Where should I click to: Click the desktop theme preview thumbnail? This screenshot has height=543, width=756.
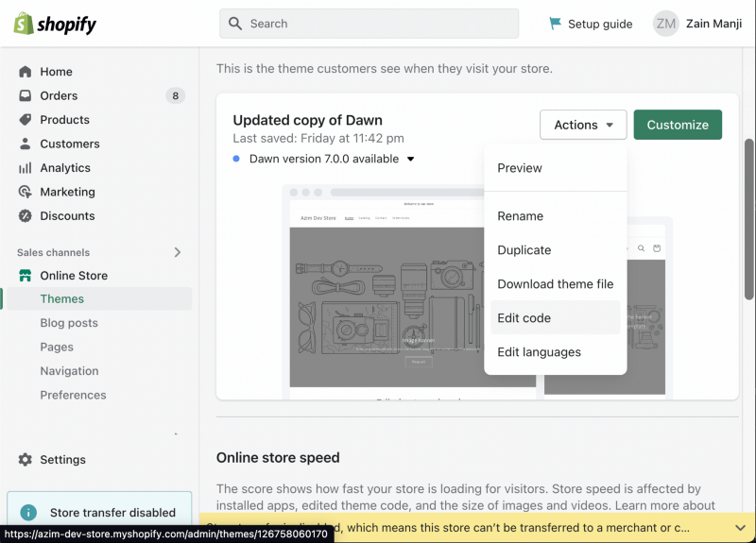pyautogui.click(x=387, y=292)
